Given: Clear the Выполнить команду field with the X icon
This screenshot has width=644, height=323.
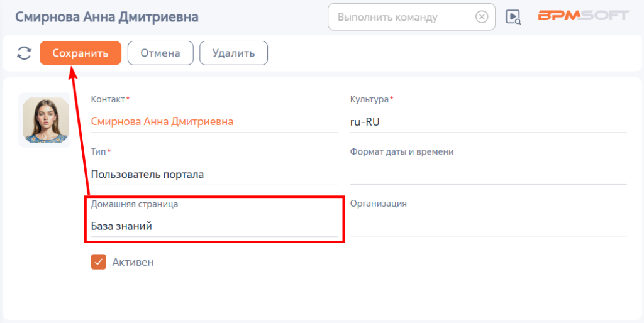Looking at the screenshot, I should [x=482, y=17].
